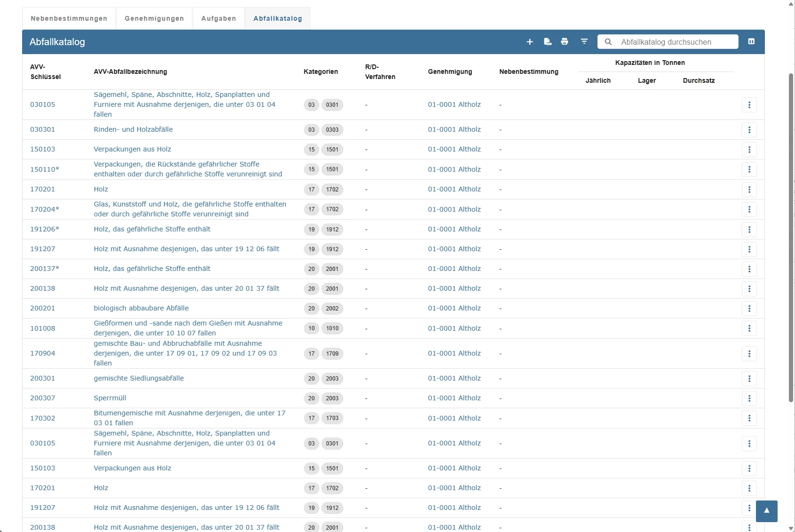Export the Abfallkatalog as CSV

[548, 42]
